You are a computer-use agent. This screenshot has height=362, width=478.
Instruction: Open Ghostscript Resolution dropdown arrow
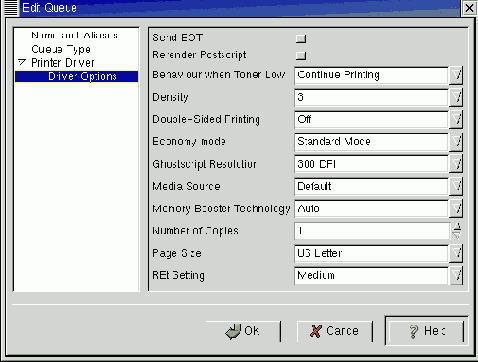[456, 164]
